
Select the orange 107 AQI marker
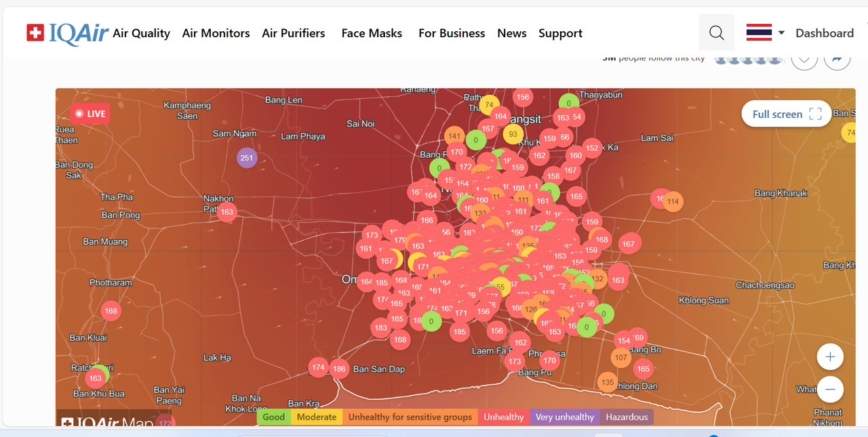click(x=620, y=357)
